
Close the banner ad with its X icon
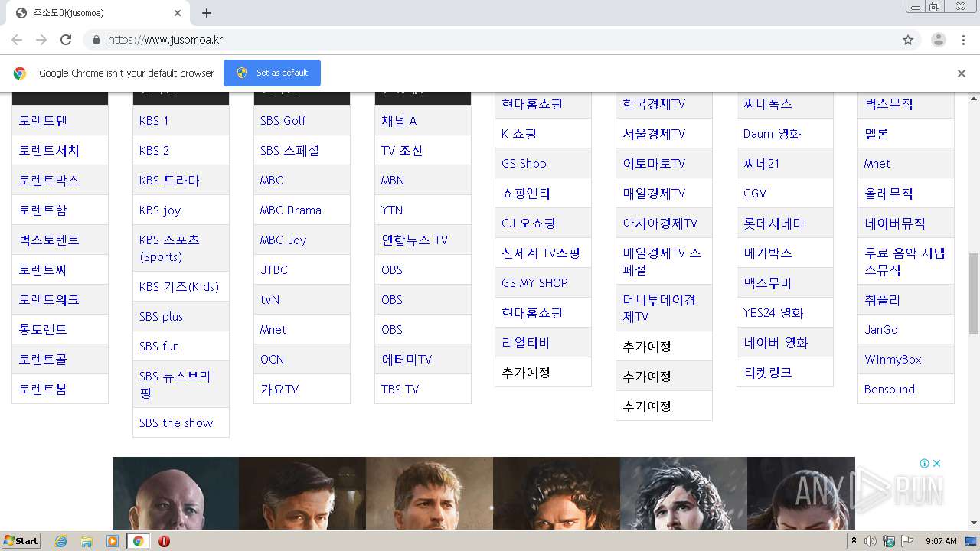point(936,463)
